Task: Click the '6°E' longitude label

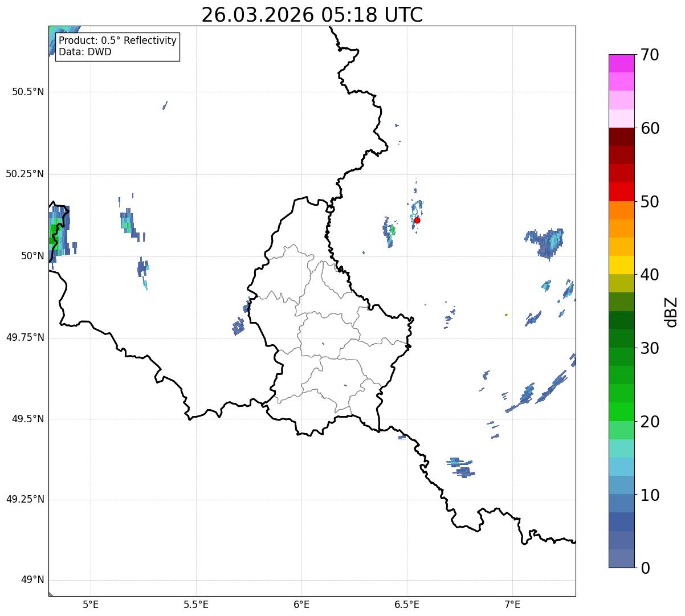Action: point(301,605)
